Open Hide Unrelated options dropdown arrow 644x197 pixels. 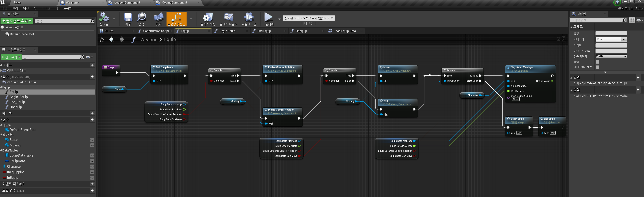pos(191,19)
